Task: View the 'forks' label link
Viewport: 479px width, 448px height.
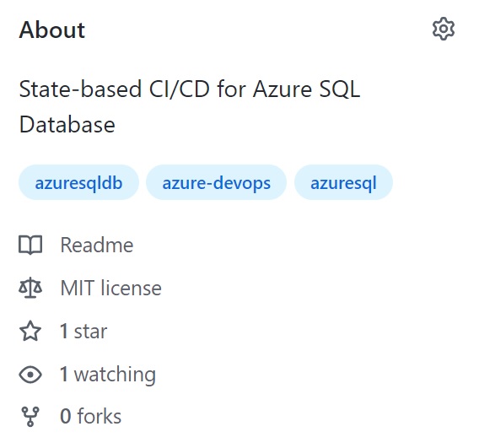Action: tap(100, 416)
